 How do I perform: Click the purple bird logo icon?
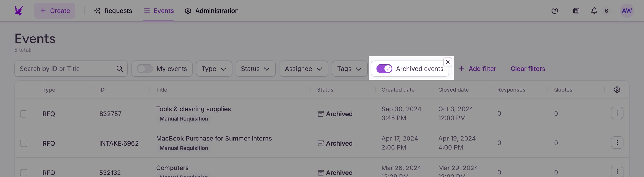tap(19, 11)
